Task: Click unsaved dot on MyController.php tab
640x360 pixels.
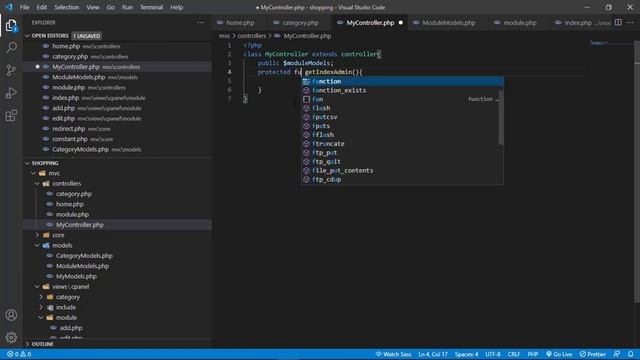Action: click(400, 23)
